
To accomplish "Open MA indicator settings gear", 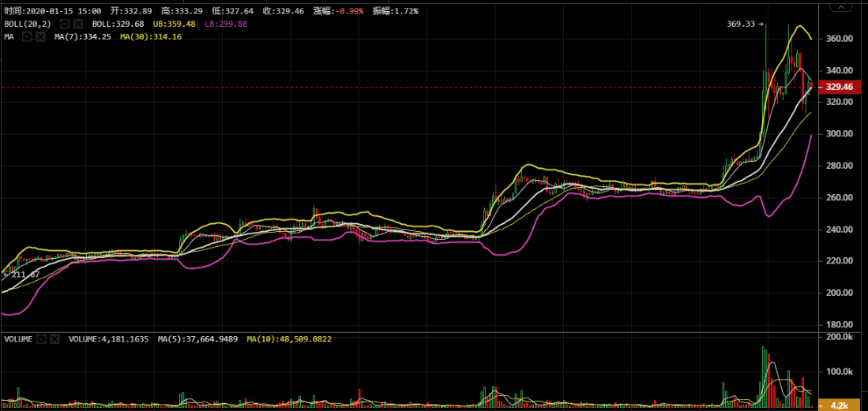I will [x=26, y=36].
